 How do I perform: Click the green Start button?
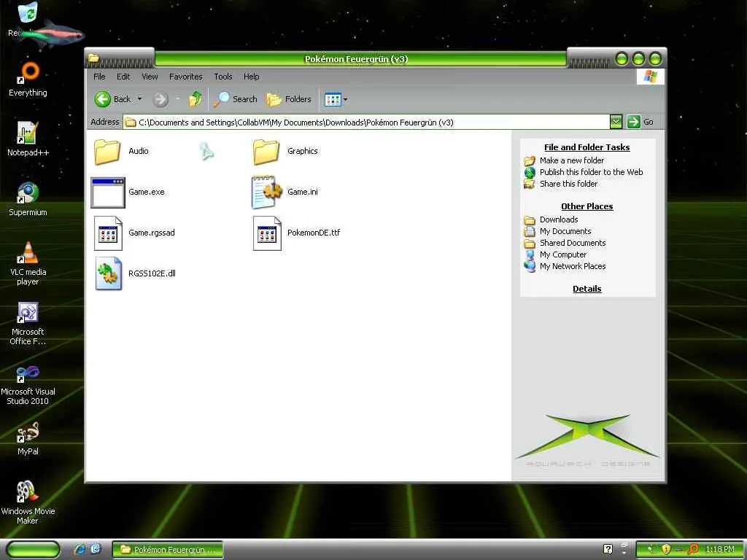[x=32, y=549]
